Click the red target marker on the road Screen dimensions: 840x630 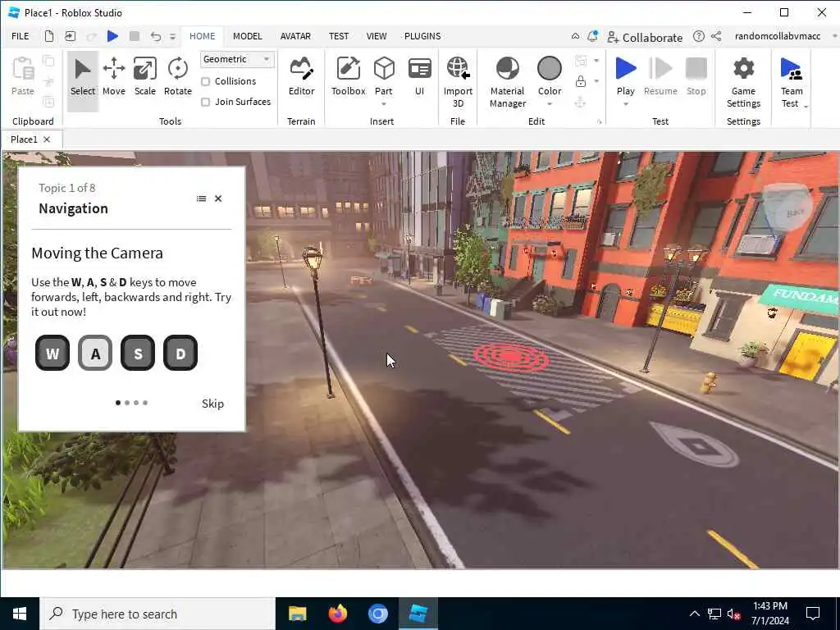pyautogui.click(x=512, y=356)
